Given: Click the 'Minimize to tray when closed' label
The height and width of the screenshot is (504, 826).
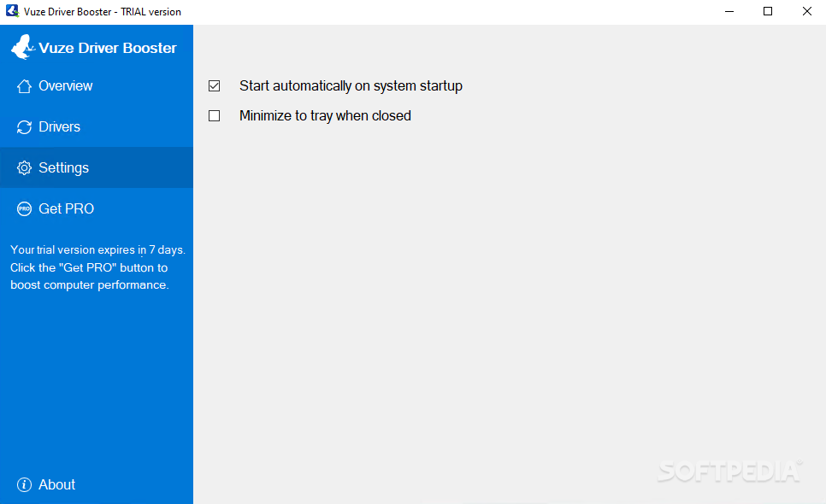Looking at the screenshot, I should pyautogui.click(x=325, y=115).
